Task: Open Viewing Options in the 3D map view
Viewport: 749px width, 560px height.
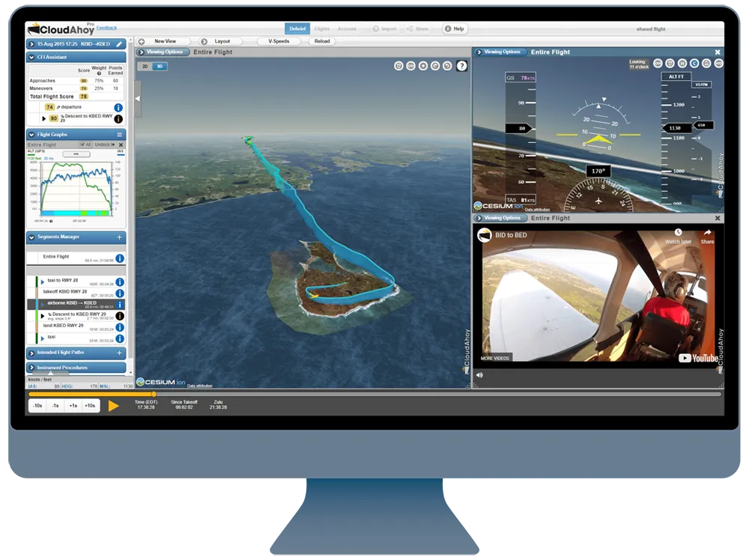Action: click(x=163, y=52)
